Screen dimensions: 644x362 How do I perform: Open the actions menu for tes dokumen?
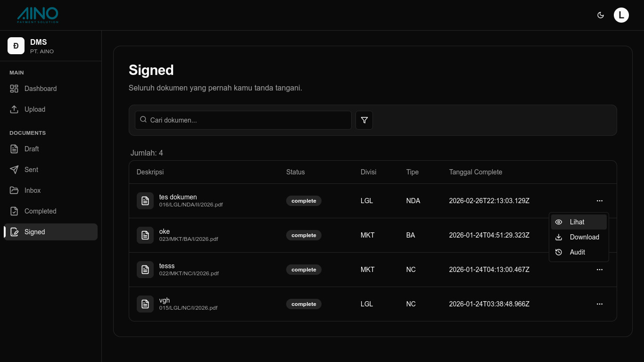(x=599, y=201)
